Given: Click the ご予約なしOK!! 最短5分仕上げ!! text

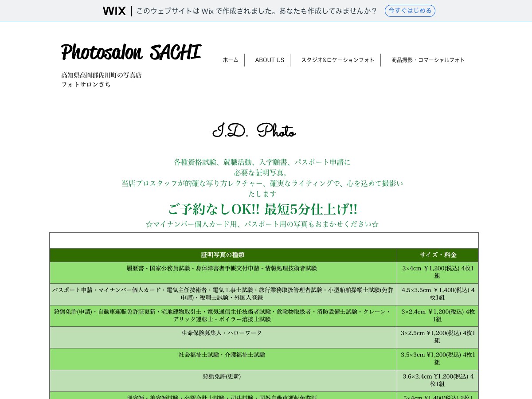Looking at the screenshot, I should (262, 209).
